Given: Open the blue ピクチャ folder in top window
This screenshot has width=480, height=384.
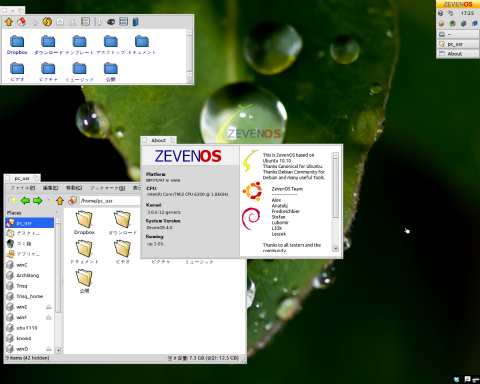Looking at the screenshot, I should point(48,72).
